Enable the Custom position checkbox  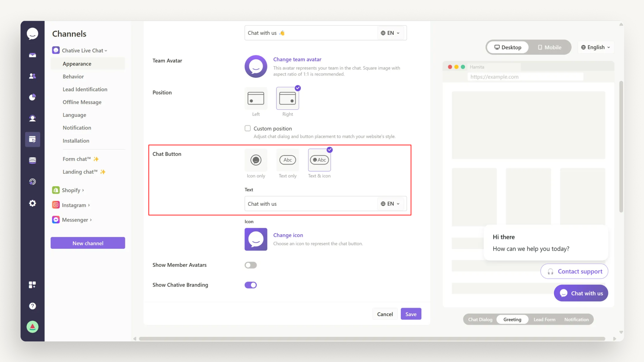click(247, 128)
